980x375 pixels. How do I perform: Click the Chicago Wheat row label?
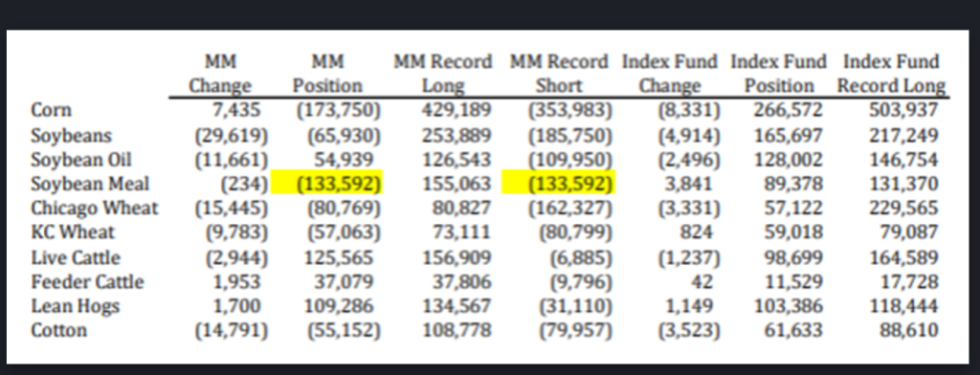click(95, 209)
